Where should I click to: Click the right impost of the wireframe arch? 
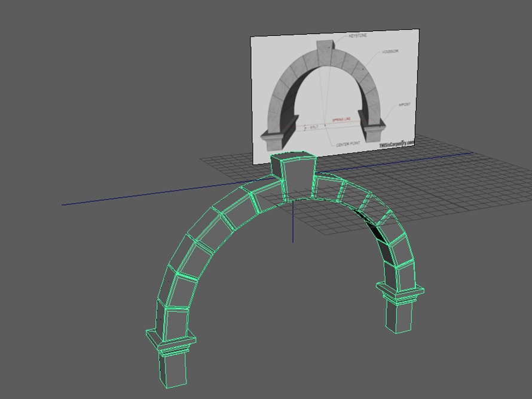[x=400, y=291]
